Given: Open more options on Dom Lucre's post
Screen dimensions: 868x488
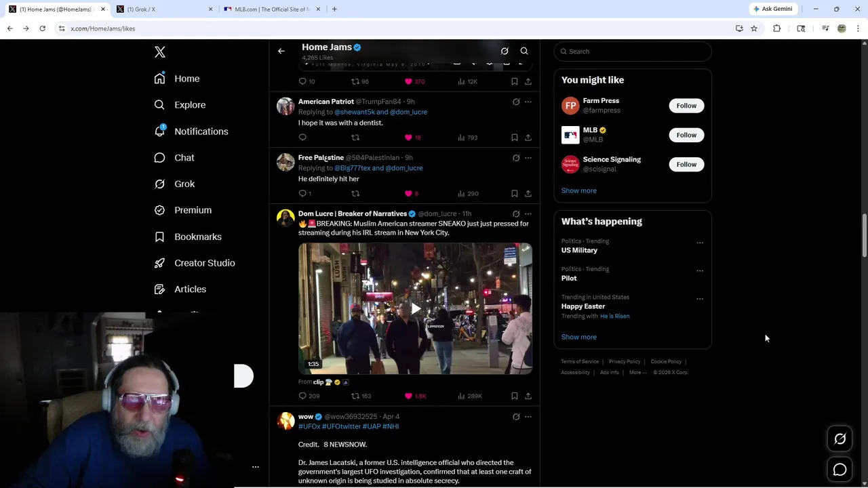Looking at the screenshot, I should 528,214.
